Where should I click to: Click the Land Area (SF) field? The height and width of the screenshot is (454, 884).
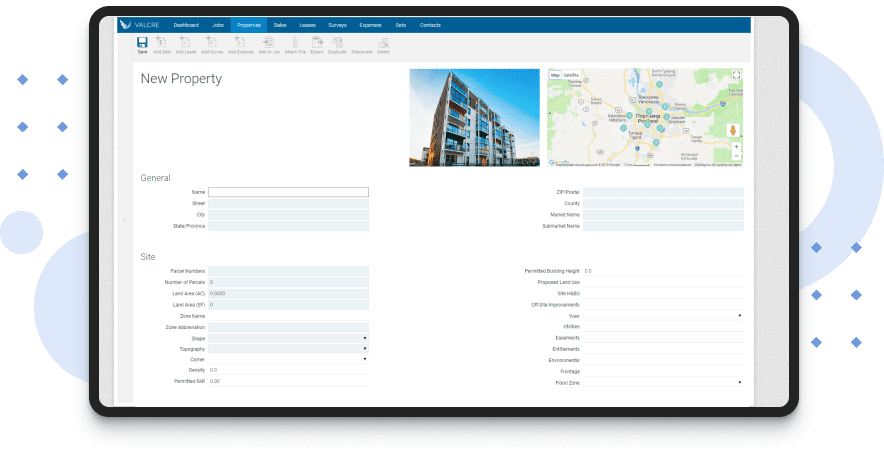pos(288,305)
